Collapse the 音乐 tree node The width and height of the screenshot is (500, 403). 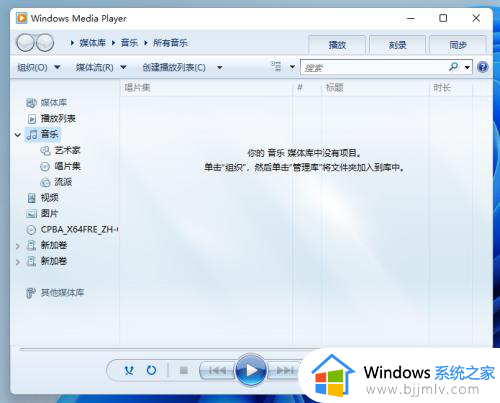pyautogui.click(x=18, y=135)
